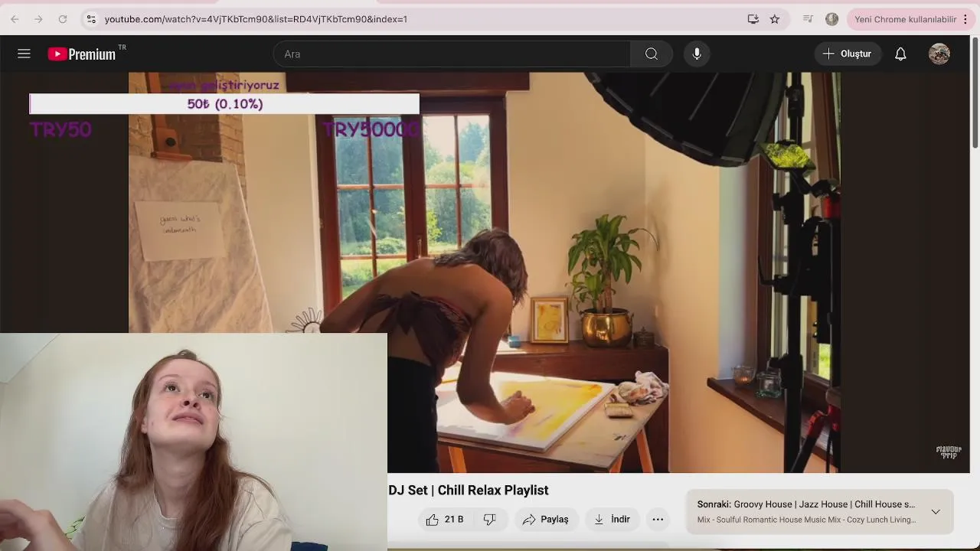This screenshot has height=551, width=980.
Task: Open YouTube notifications bell
Action: click(900, 54)
